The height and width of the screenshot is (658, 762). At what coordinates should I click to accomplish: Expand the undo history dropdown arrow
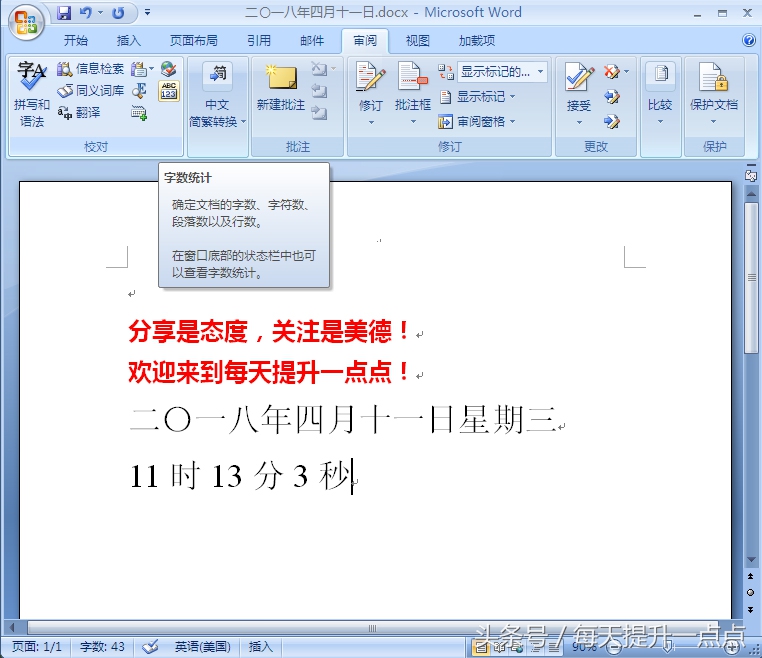click(x=100, y=13)
